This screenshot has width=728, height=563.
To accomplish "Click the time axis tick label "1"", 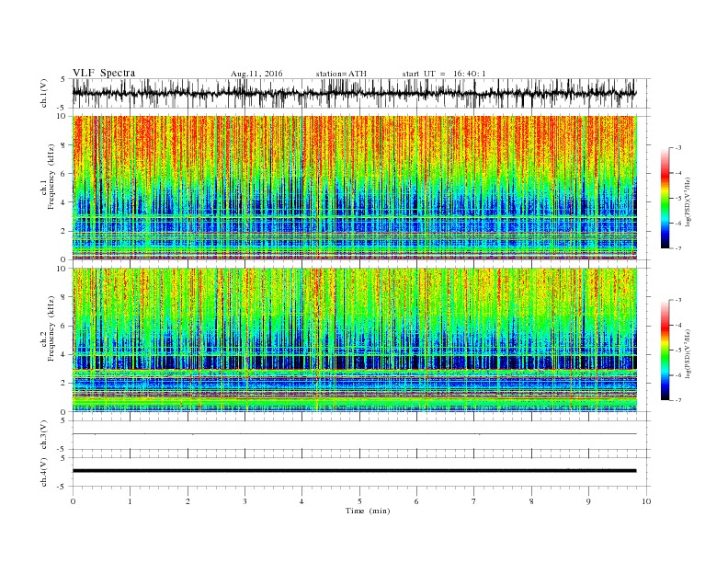I will pos(130,501).
